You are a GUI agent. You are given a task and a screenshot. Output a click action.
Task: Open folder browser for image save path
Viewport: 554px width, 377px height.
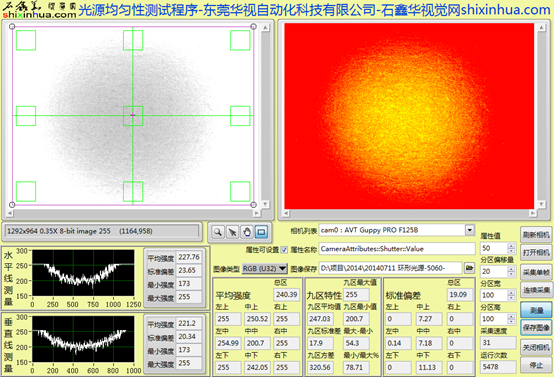click(x=469, y=268)
